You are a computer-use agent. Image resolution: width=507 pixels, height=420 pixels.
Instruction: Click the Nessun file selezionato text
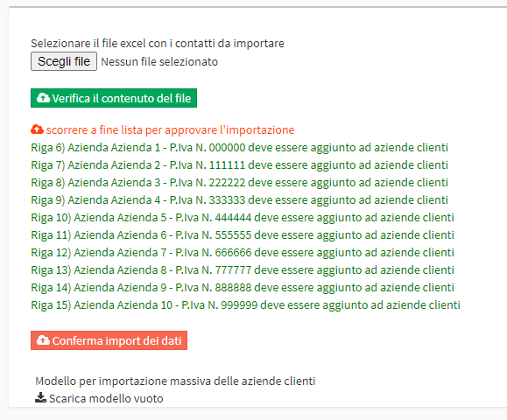tap(159, 62)
